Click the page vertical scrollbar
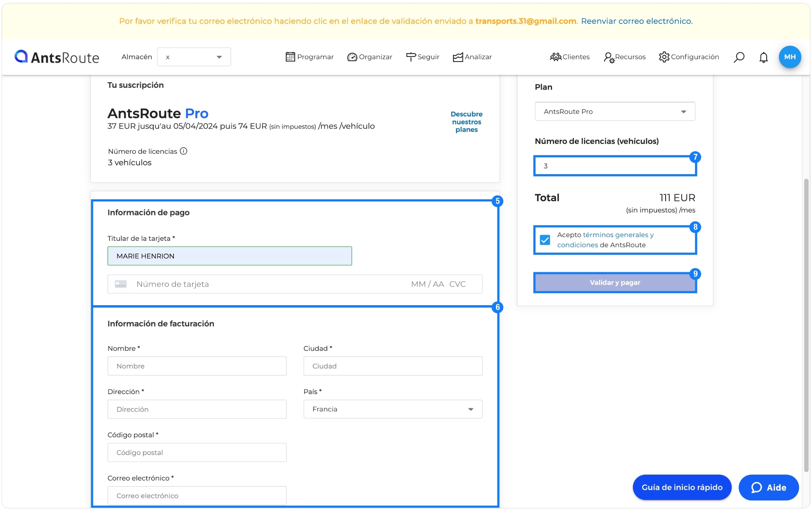 [806, 325]
